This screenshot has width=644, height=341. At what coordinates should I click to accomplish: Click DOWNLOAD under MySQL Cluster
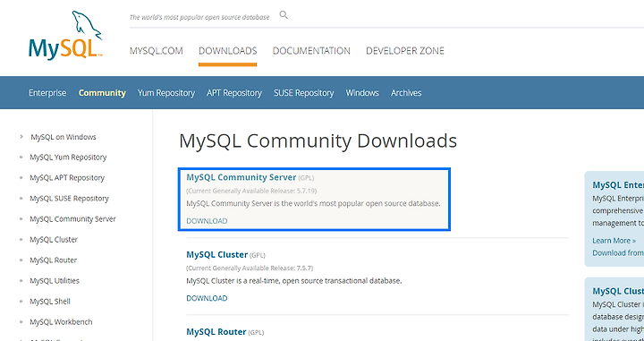tap(207, 298)
